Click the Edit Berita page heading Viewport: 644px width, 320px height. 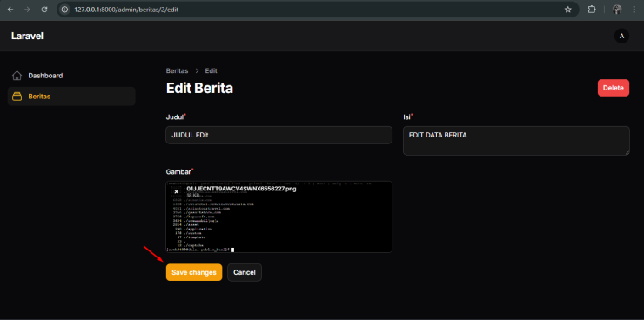(x=199, y=88)
